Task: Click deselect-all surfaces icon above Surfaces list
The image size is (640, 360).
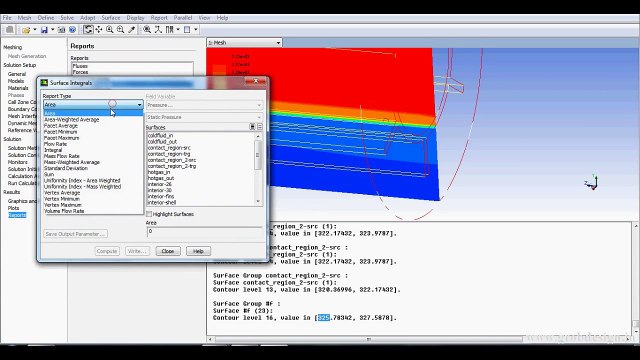Action: coord(260,127)
